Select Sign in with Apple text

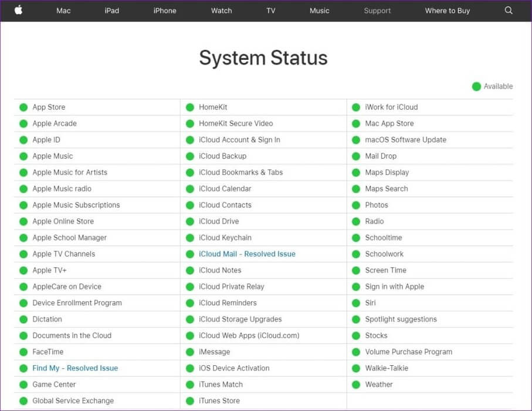[395, 287]
